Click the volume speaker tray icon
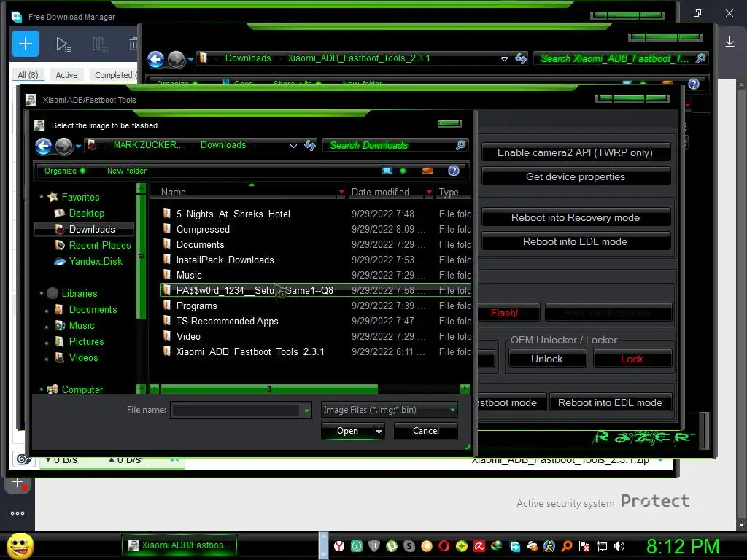747x560 pixels. point(619,546)
